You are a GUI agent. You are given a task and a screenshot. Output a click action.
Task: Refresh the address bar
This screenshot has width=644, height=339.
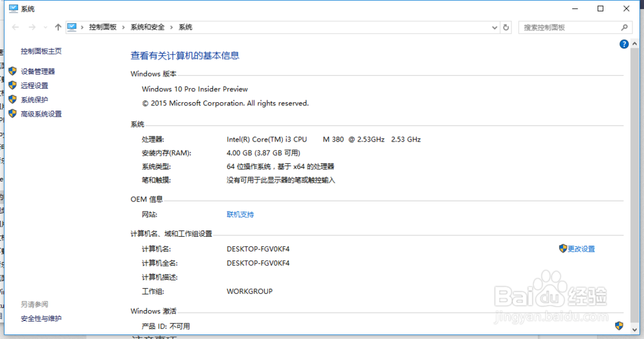(506, 28)
